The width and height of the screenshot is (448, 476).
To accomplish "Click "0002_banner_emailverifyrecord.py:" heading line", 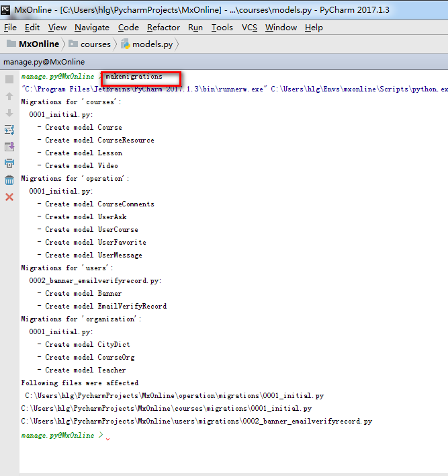I will pos(95,281).
